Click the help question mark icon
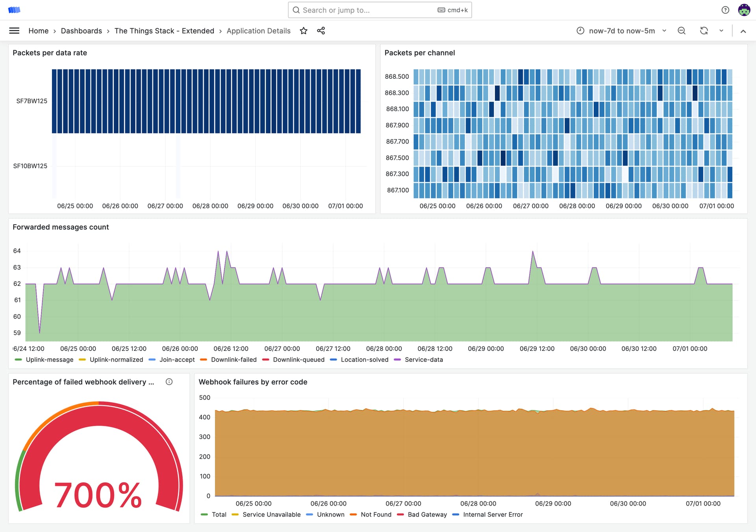Image resolution: width=756 pixels, height=532 pixels. click(x=725, y=10)
